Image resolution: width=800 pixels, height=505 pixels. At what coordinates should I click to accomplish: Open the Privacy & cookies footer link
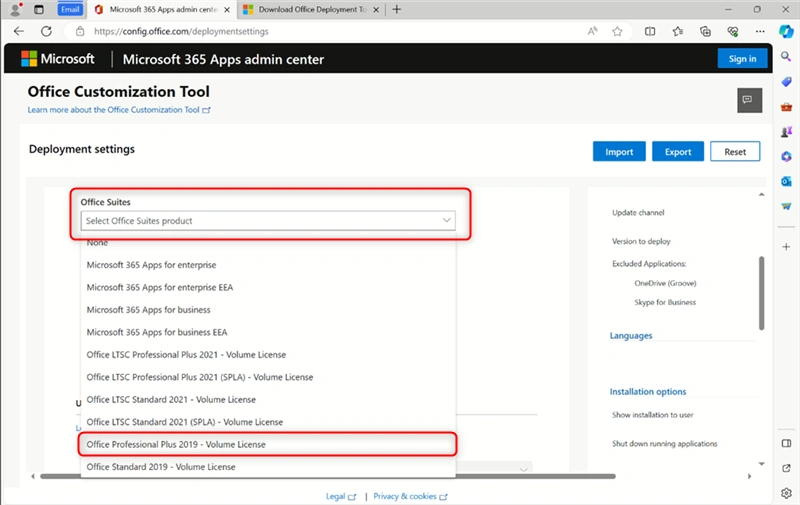coord(410,496)
